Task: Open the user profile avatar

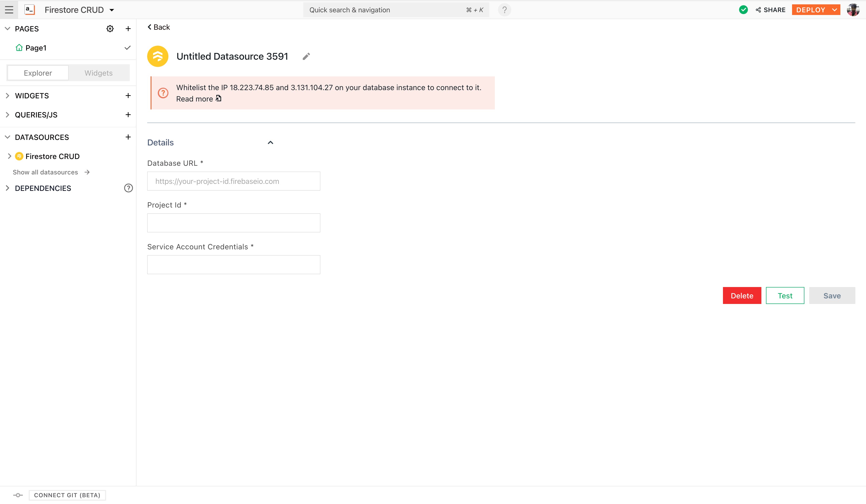Action: click(853, 10)
